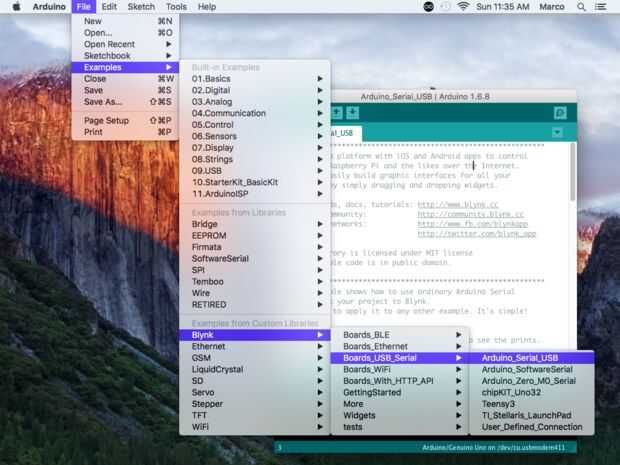Click the Serial Monitor icon in Arduino toolbar
The image size is (620, 465).
[x=560, y=113]
